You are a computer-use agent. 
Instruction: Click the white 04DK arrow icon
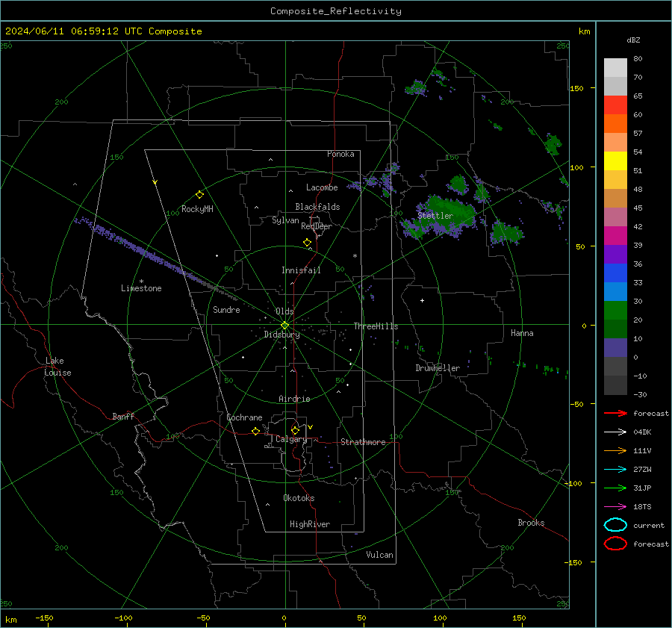pyautogui.click(x=615, y=432)
